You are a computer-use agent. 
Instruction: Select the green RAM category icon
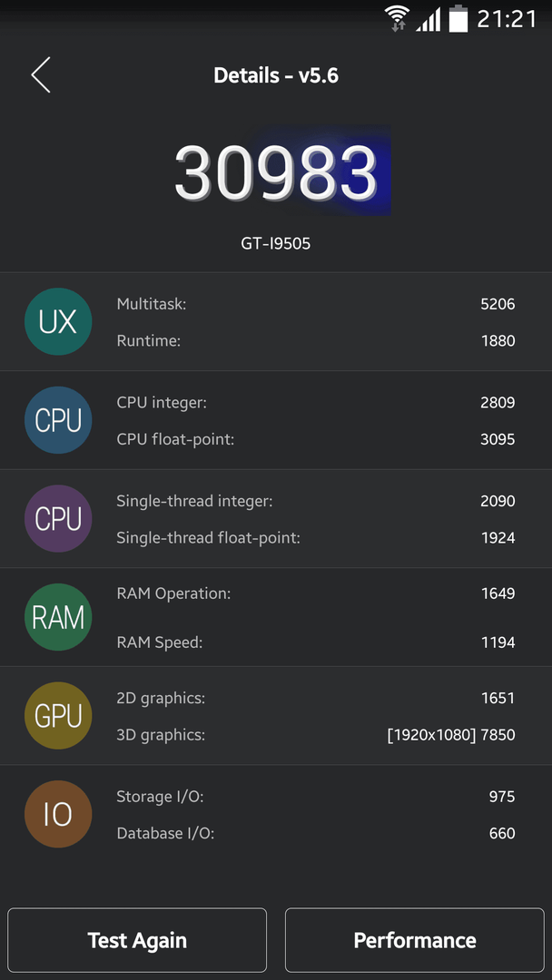click(58, 617)
